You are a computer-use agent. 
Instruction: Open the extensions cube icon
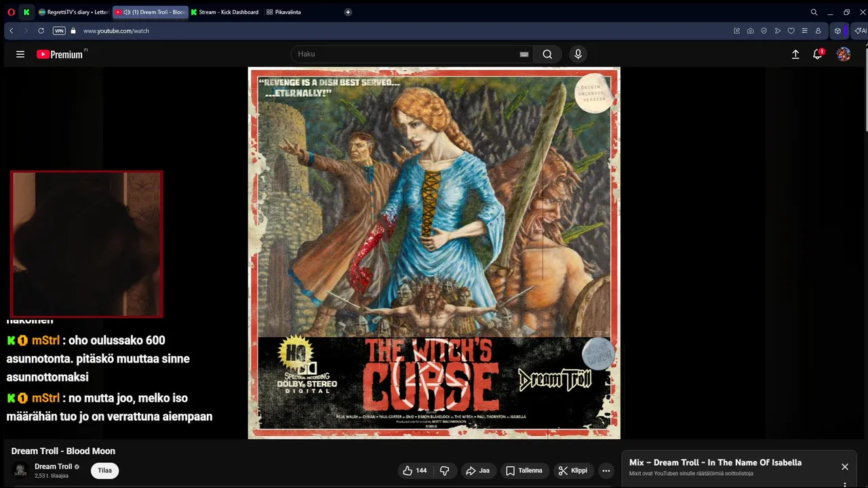coord(837,30)
